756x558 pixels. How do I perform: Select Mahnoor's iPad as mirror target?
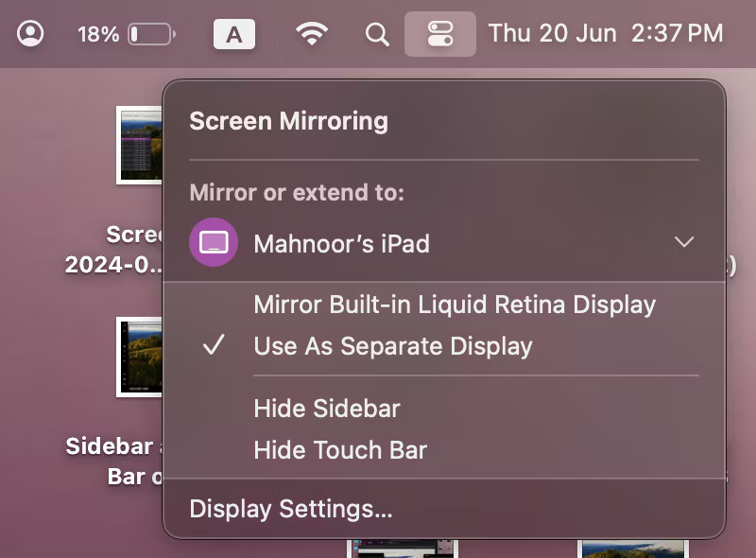pyautogui.click(x=342, y=243)
